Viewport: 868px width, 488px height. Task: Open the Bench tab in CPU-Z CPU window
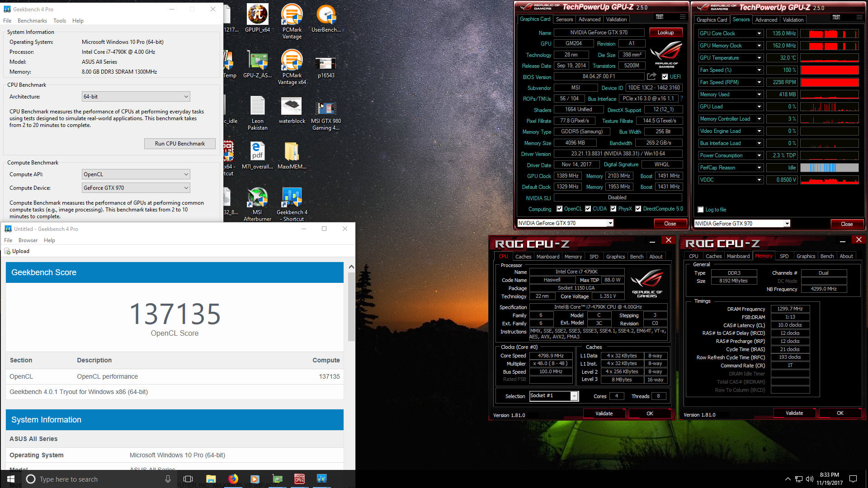click(x=637, y=257)
